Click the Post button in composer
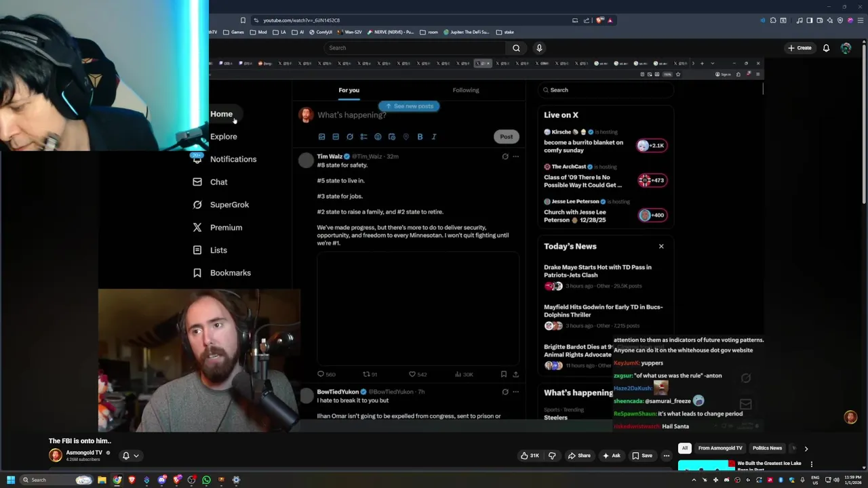868x488 pixels. coord(507,137)
